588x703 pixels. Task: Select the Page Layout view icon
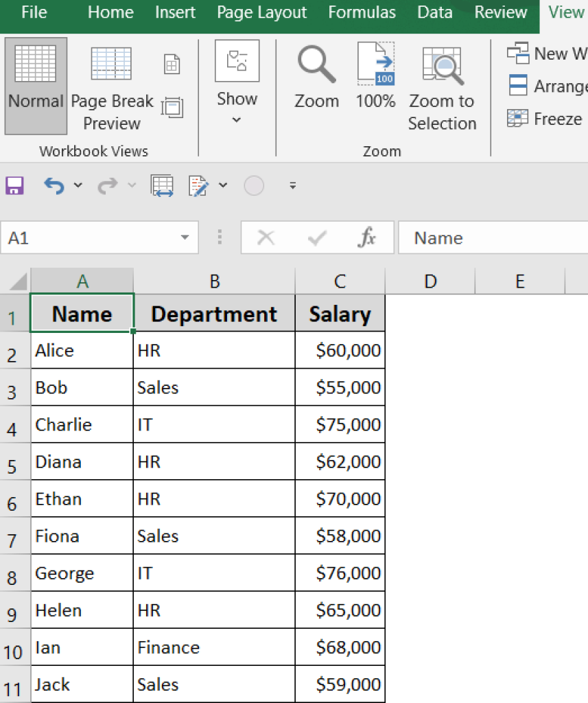[171, 63]
